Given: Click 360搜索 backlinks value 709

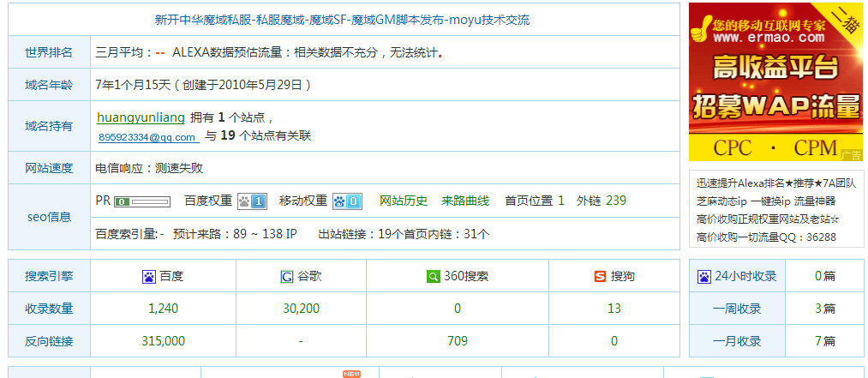Looking at the screenshot, I should (x=458, y=341).
